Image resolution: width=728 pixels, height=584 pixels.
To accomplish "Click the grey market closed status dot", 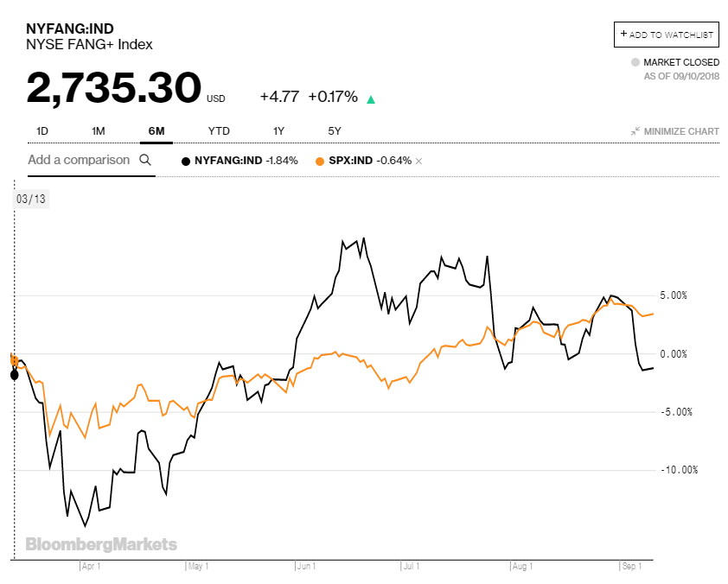I will pos(635,62).
